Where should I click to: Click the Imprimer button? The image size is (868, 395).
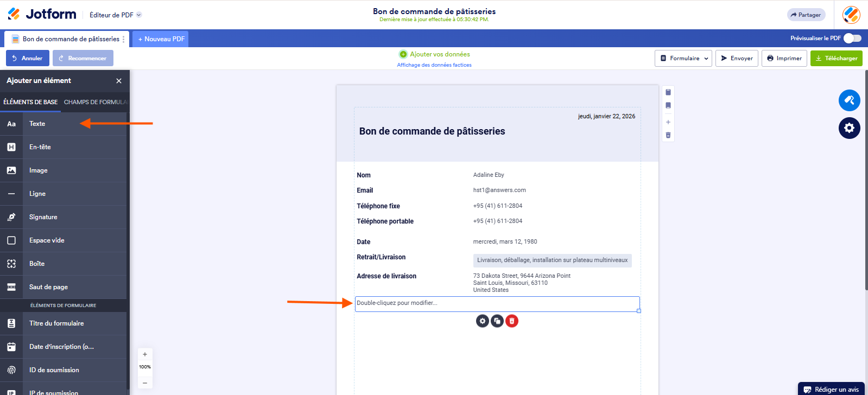coord(784,58)
